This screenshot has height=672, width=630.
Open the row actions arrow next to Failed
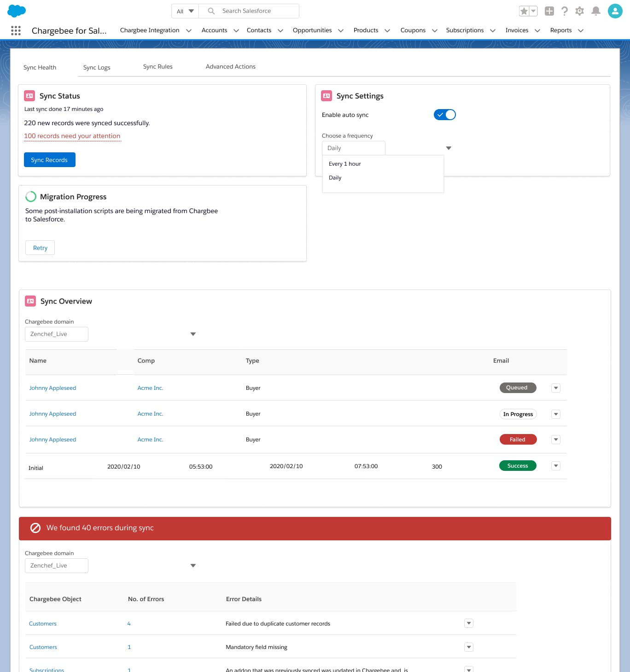click(x=555, y=440)
